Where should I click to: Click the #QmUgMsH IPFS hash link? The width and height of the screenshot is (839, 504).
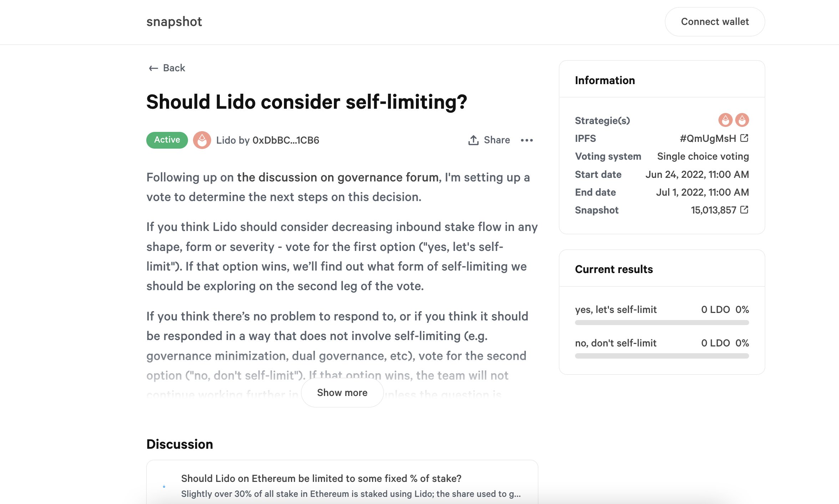pos(708,138)
